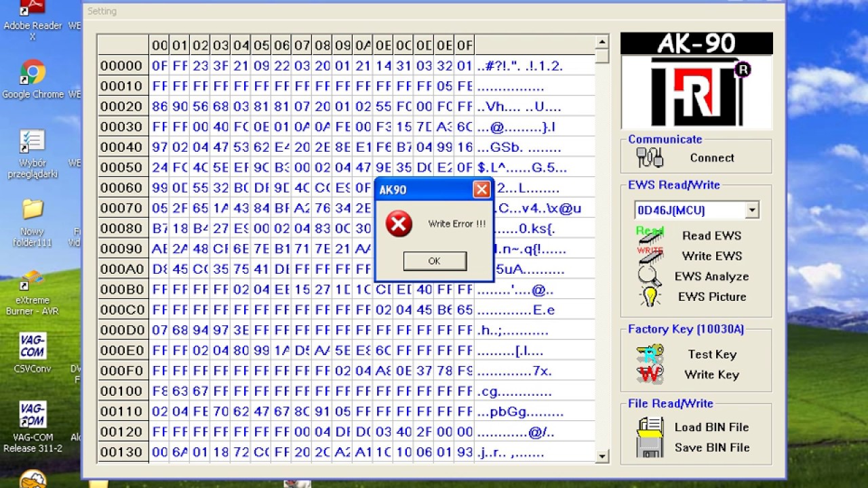This screenshot has height=488, width=868.
Task: Select Save BIN File
Action: click(712, 448)
